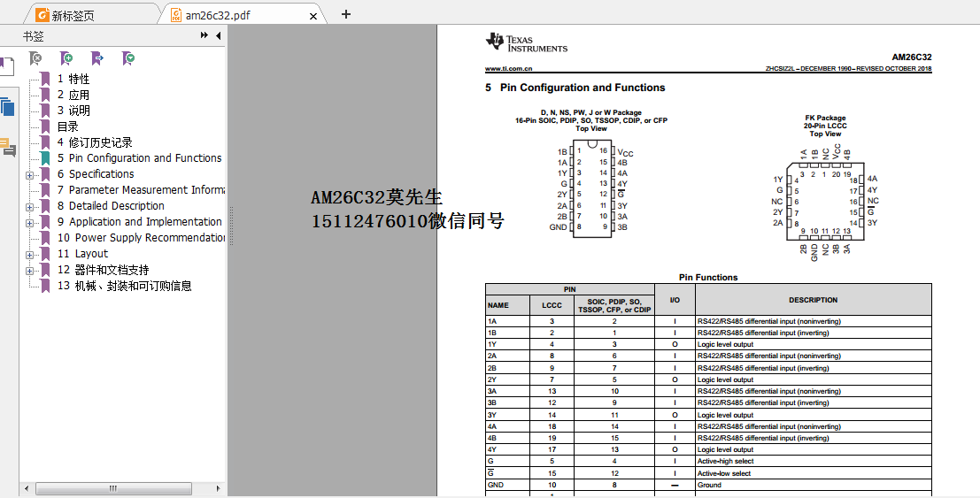Click the bookmarks scrollbar left arrow

(27, 488)
